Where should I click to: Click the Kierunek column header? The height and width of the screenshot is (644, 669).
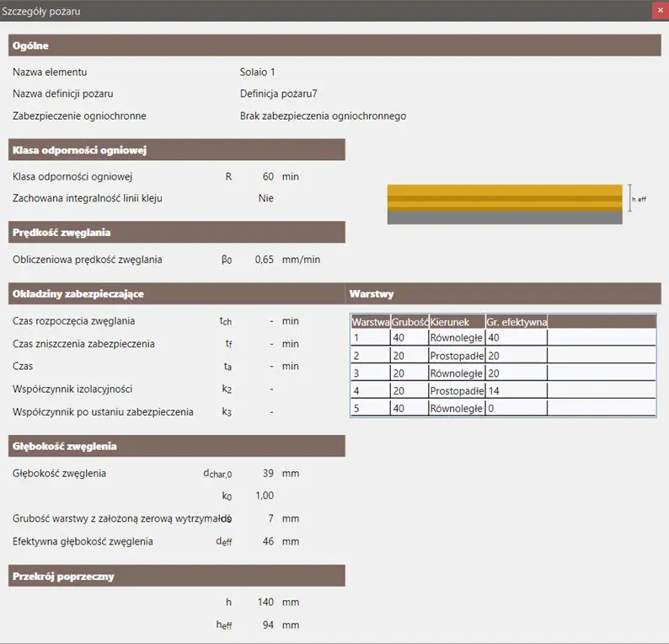click(x=456, y=322)
